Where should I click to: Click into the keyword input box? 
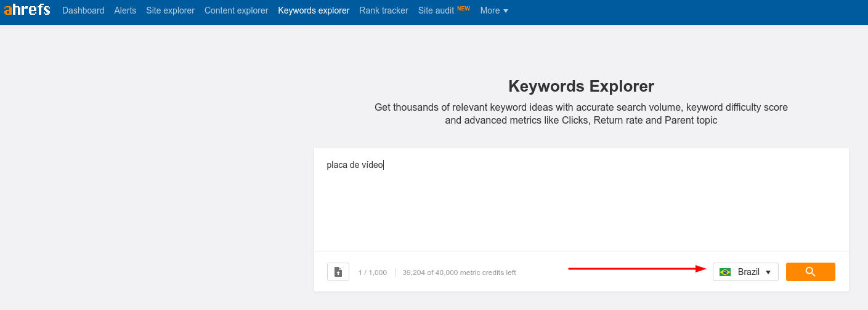581,200
